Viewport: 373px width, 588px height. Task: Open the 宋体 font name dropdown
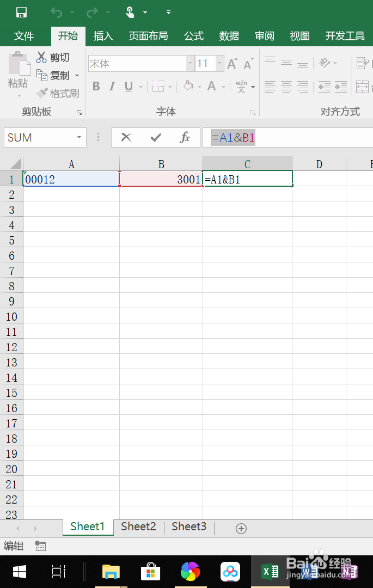pos(191,63)
